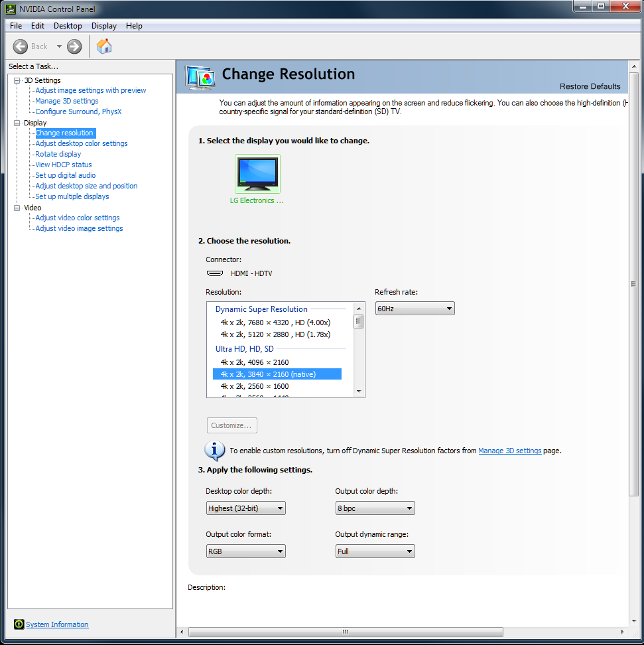Open the File menu
The width and height of the screenshot is (644, 645).
(16, 26)
